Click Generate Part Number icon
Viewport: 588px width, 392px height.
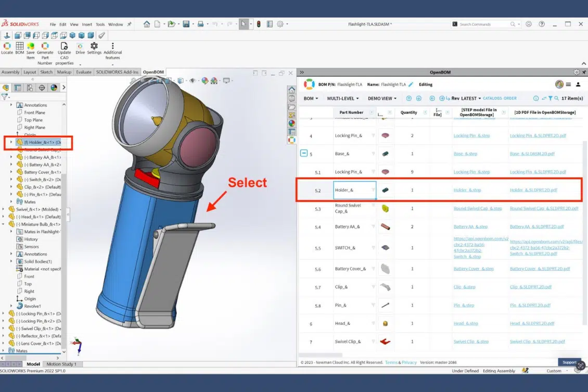(45, 46)
